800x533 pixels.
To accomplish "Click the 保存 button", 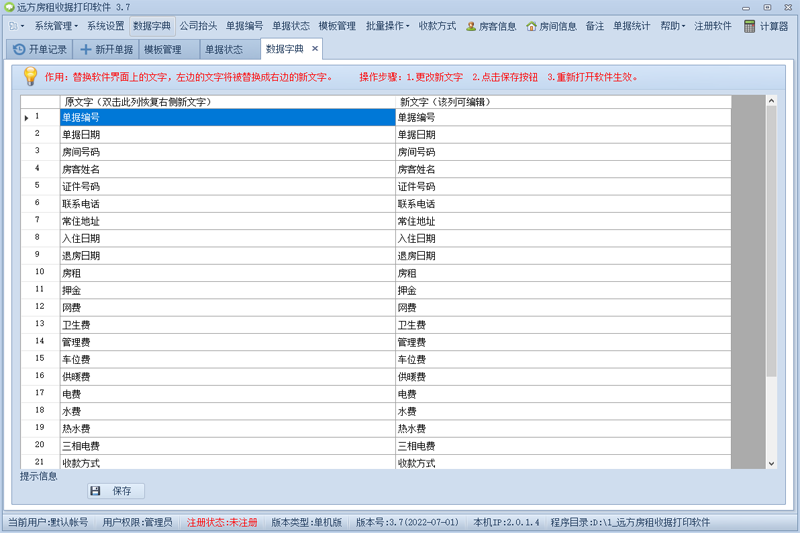I will coord(116,491).
